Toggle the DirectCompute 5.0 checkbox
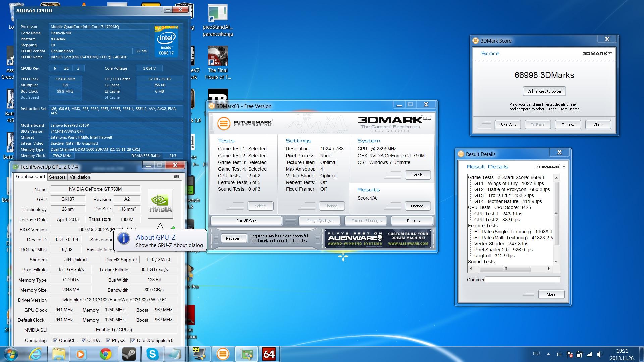The height and width of the screenshot is (362, 644). pos(133,340)
